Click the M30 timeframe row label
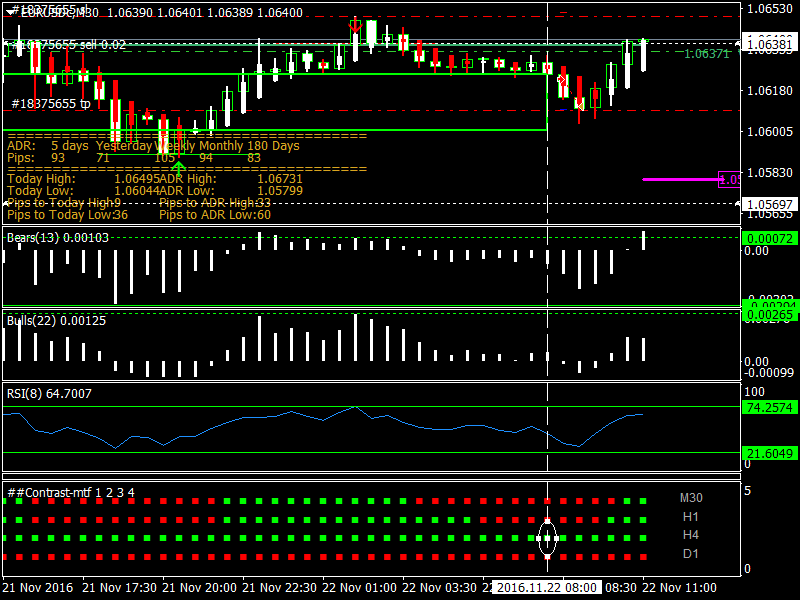Viewport: 800px width, 600px height. 691,498
